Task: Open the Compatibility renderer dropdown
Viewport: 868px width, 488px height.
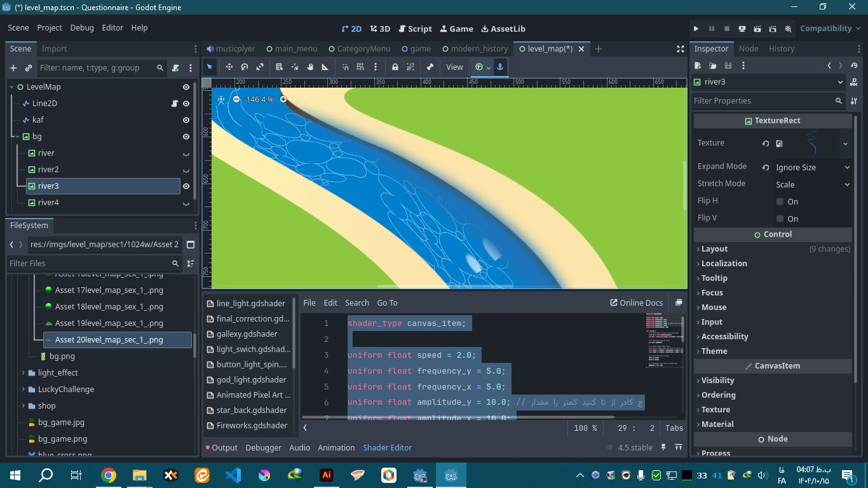Action: coord(829,29)
